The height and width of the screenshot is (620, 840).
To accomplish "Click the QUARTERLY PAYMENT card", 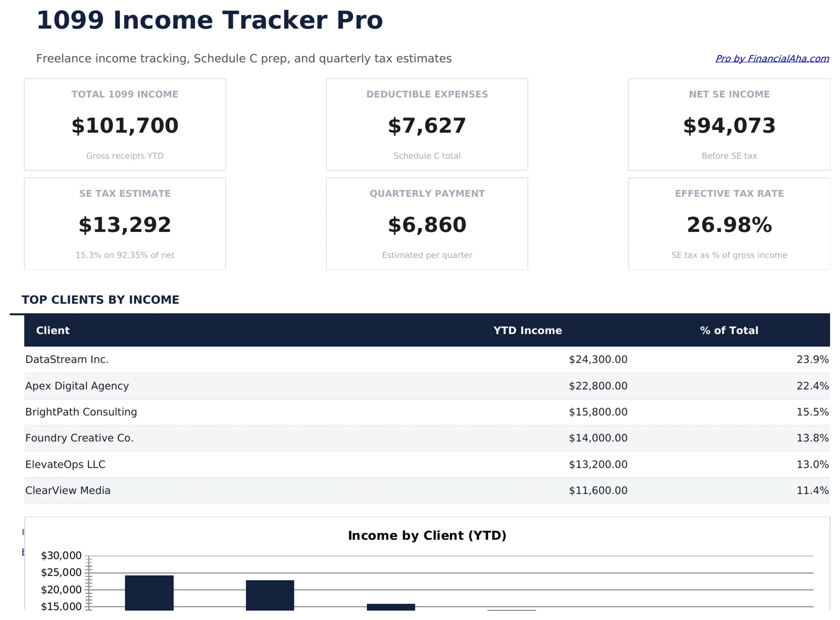I will tap(427, 223).
